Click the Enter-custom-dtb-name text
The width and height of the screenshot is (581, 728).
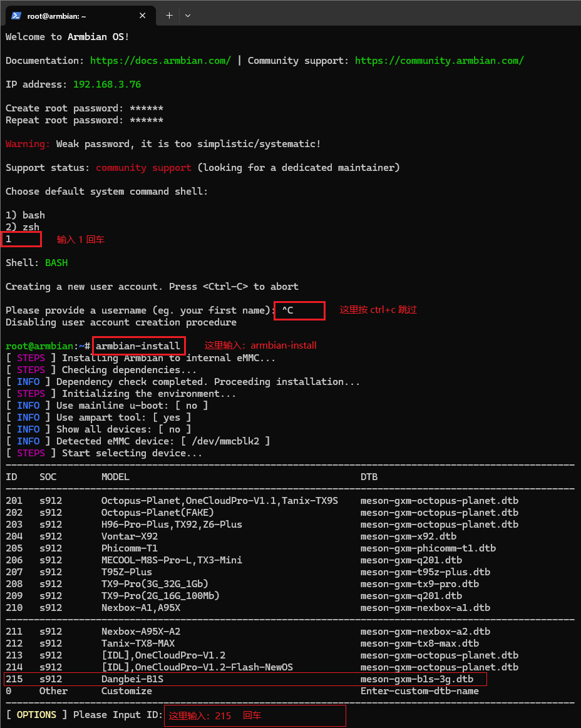419,691
